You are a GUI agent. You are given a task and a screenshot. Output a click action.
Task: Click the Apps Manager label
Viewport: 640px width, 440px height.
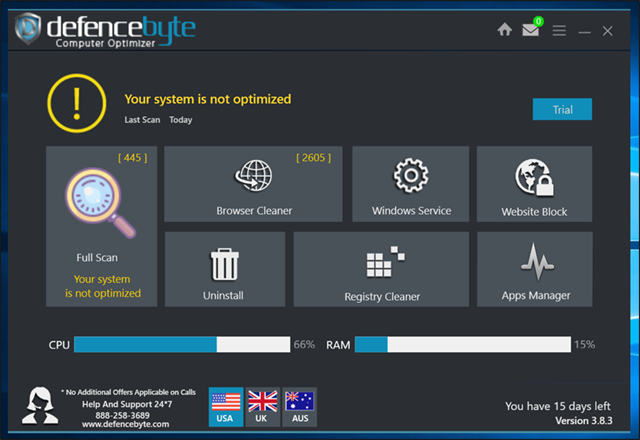point(536,296)
